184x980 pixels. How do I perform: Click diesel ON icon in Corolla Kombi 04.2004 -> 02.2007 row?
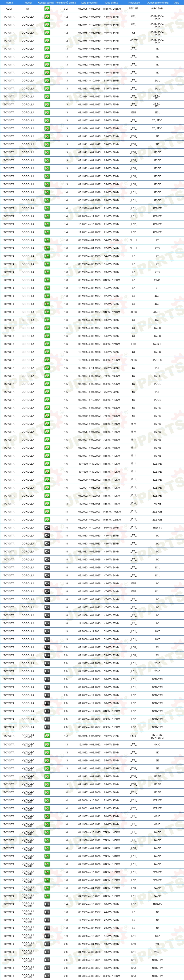47,976
